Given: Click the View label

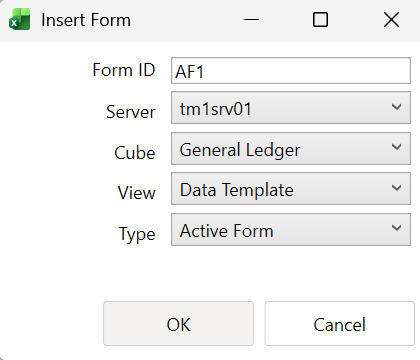Looking at the screenshot, I should (x=137, y=193).
